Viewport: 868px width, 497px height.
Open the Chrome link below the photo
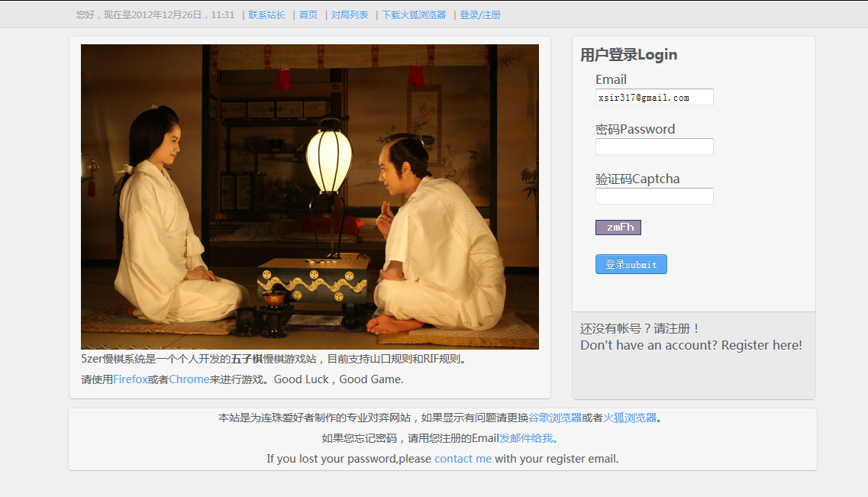(x=189, y=379)
